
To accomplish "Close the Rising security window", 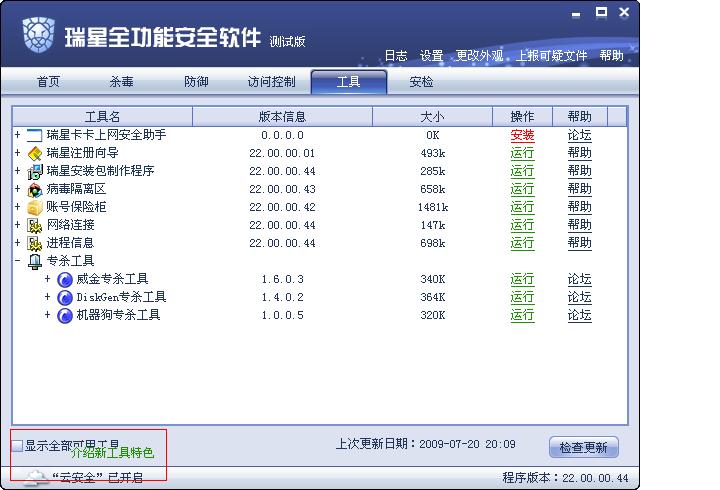I will click(624, 12).
